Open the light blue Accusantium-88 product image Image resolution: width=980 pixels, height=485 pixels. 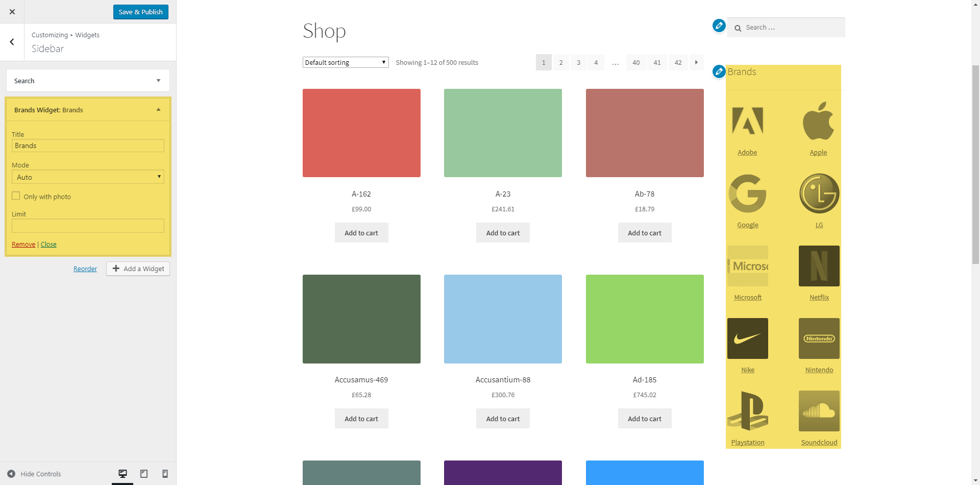click(503, 319)
